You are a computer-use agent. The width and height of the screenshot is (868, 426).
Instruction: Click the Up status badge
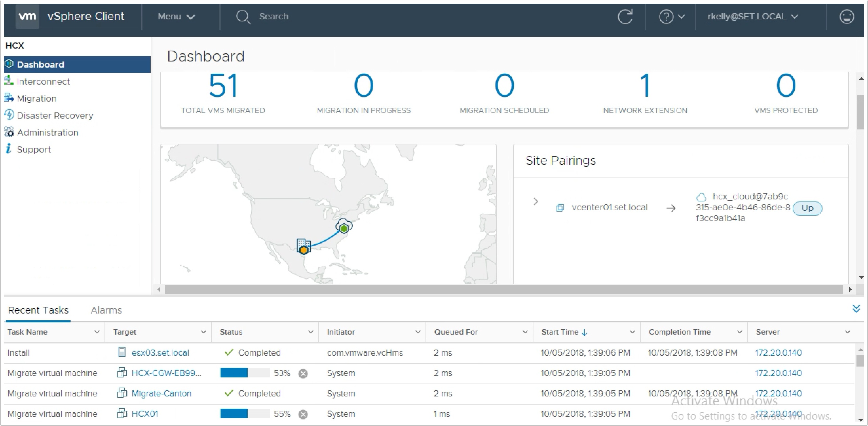807,208
